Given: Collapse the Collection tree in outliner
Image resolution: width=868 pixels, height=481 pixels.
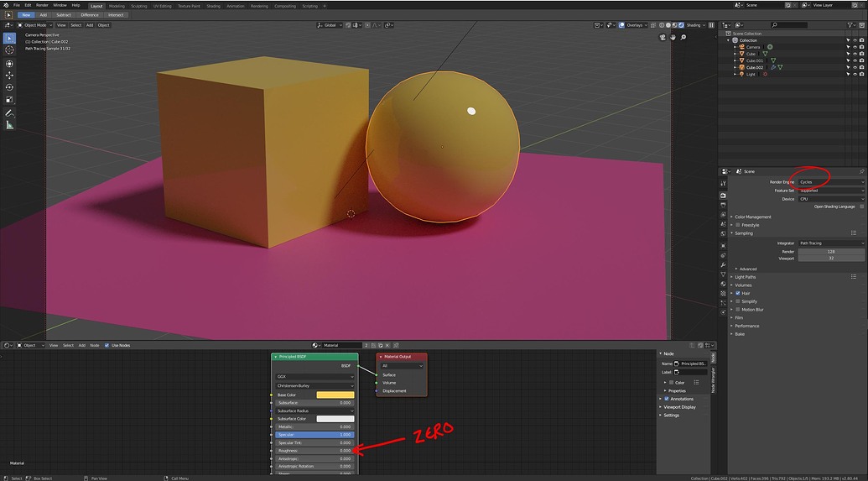Looking at the screenshot, I should click(x=729, y=40).
